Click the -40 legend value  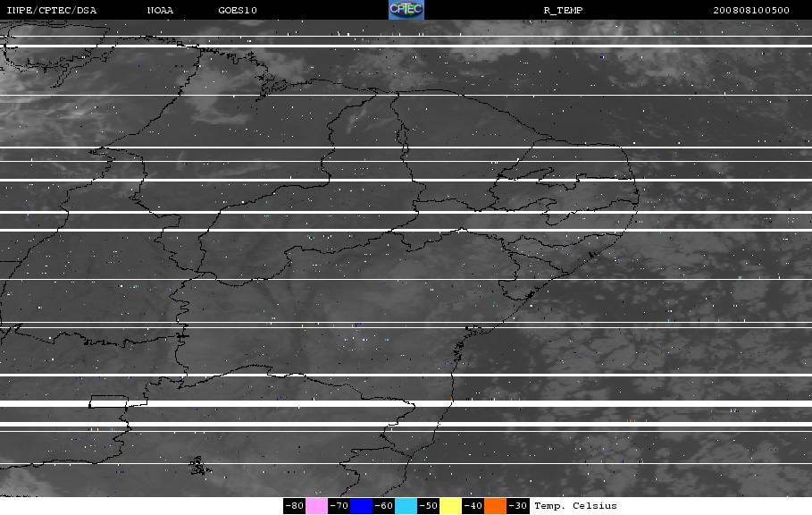pyautogui.click(x=473, y=506)
